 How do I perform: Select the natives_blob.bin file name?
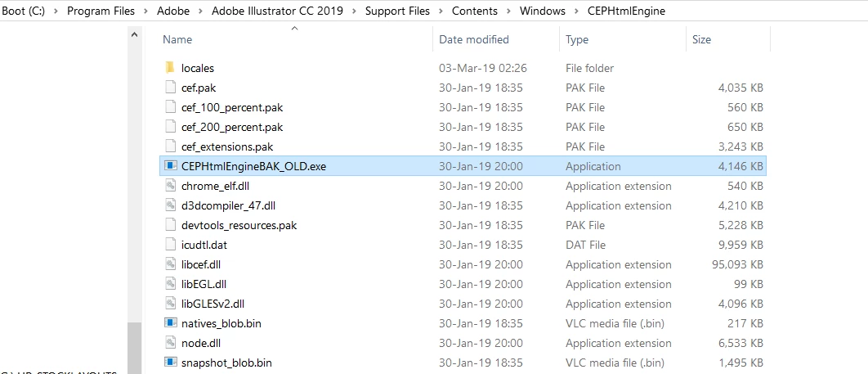pos(221,323)
